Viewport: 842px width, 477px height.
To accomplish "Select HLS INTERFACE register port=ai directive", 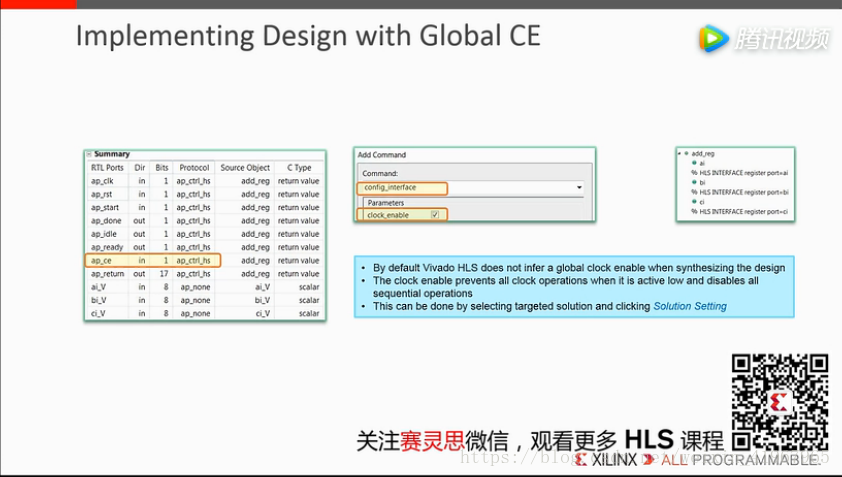I will pos(744,173).
